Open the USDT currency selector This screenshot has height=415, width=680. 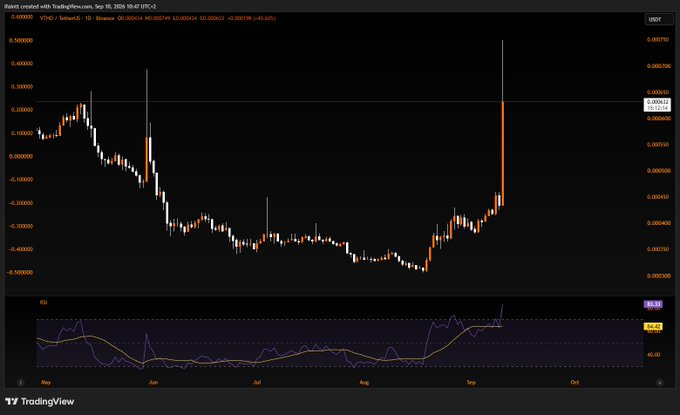(x=659, y=20)
